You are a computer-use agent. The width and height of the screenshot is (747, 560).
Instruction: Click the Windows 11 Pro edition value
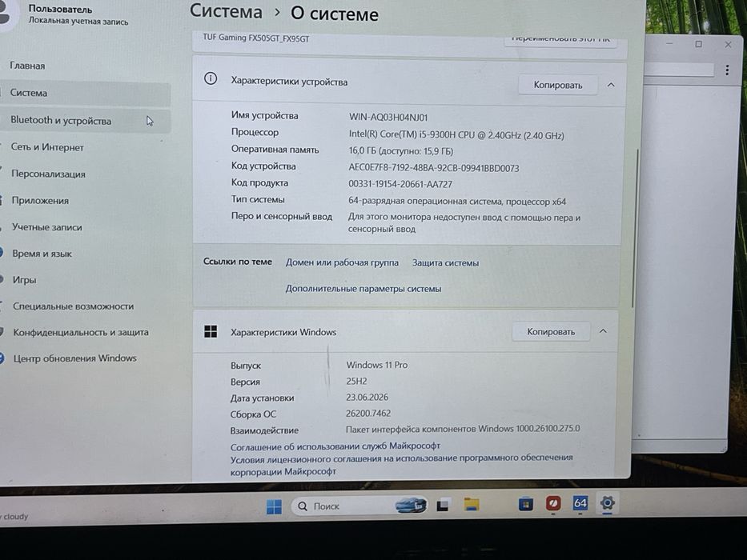[x=377, y=365]
